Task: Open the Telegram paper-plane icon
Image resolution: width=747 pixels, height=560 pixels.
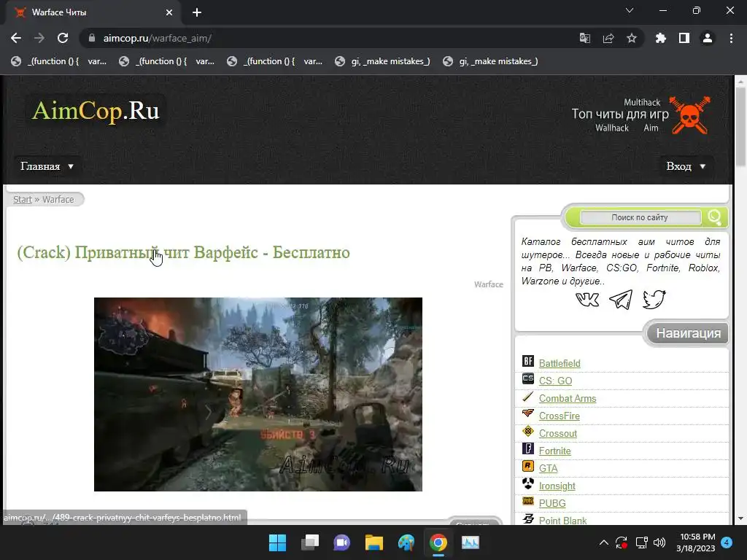Action: click(621, 300)
